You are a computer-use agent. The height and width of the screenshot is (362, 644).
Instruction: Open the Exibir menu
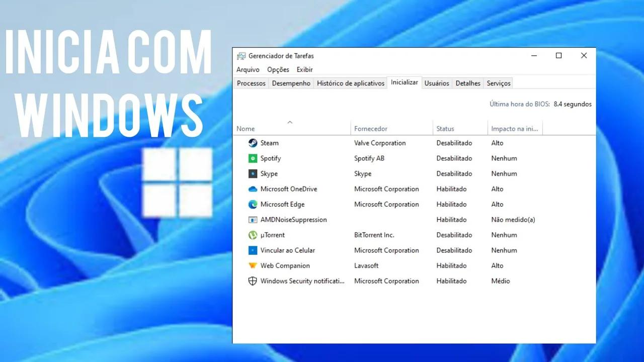coord(304,70)
